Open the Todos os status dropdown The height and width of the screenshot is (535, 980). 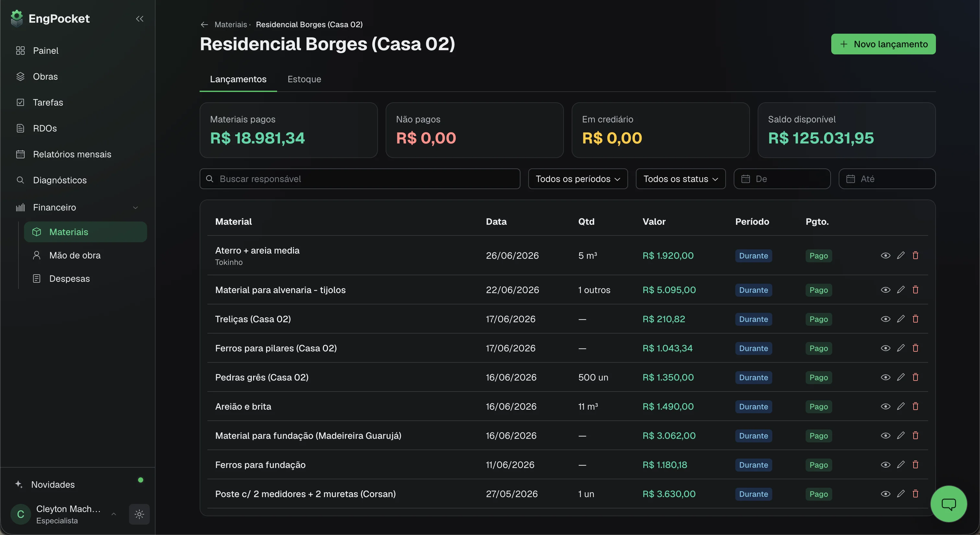[x=680, y=179]
